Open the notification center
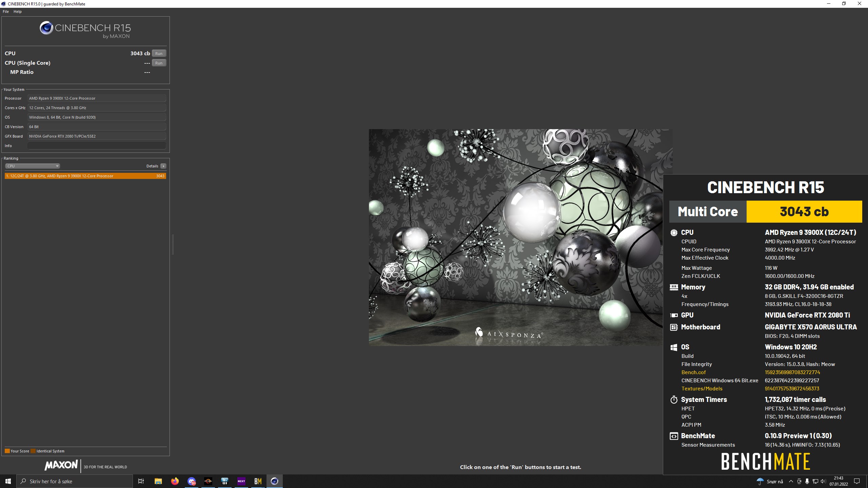 point(857,481)
